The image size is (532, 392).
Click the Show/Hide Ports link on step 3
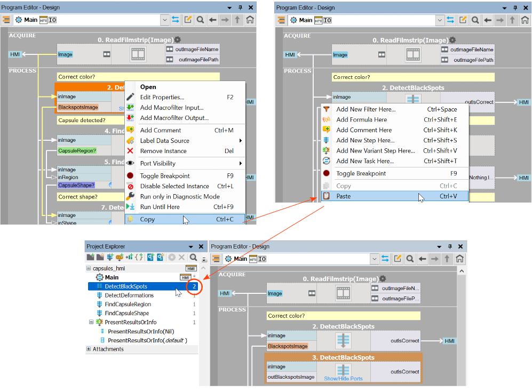[343, 379]
